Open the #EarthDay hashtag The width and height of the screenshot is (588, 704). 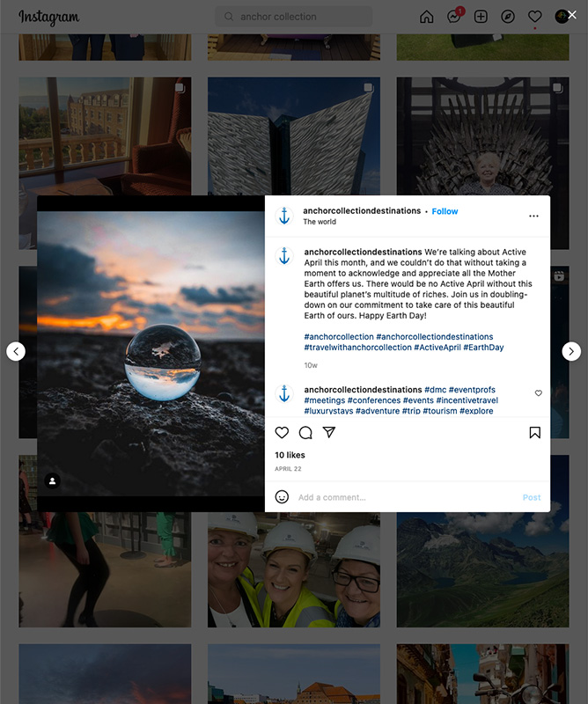(483, 347)
